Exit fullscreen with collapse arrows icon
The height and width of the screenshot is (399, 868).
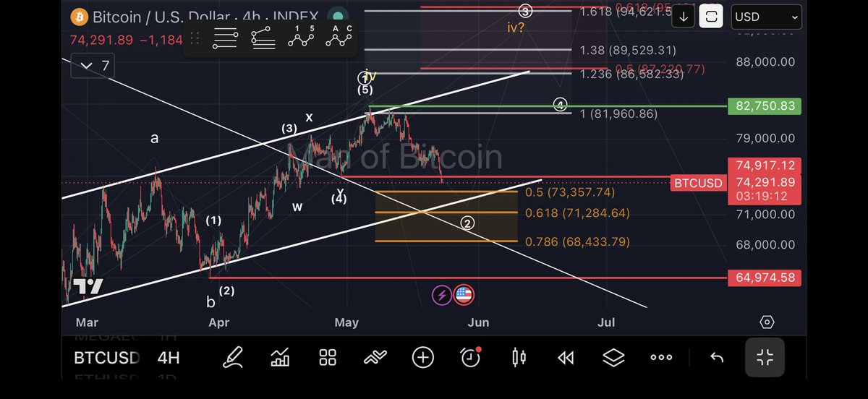tap(765, 357)
